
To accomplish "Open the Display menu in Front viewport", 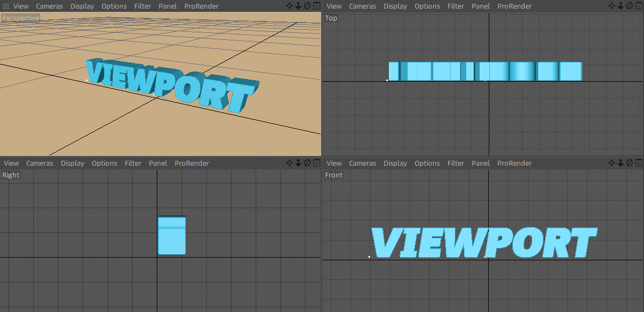I will tap(395, 163).
